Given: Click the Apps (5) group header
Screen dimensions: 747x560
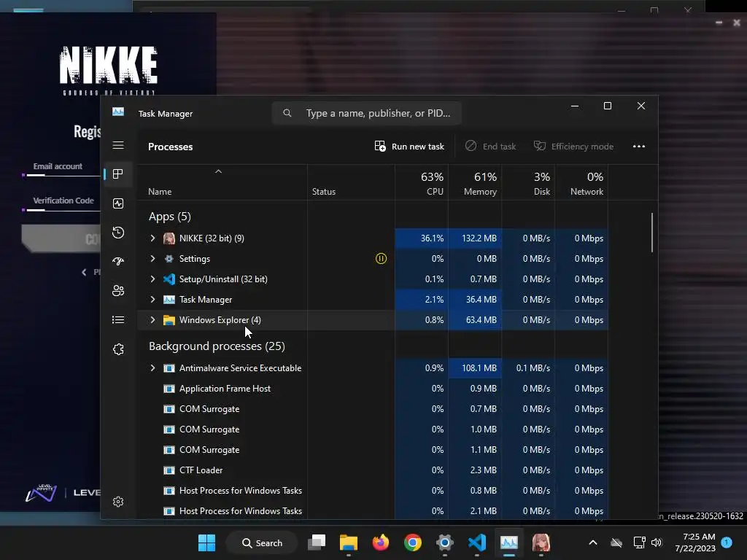Looking at the screenshot, I should pos(169,217).
